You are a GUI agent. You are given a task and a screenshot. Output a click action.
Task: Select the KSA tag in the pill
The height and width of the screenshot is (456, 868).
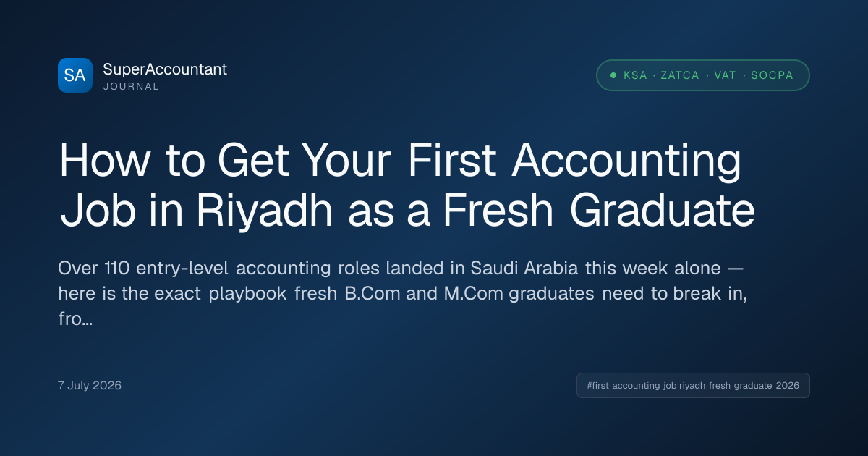[x=635, y=75]
